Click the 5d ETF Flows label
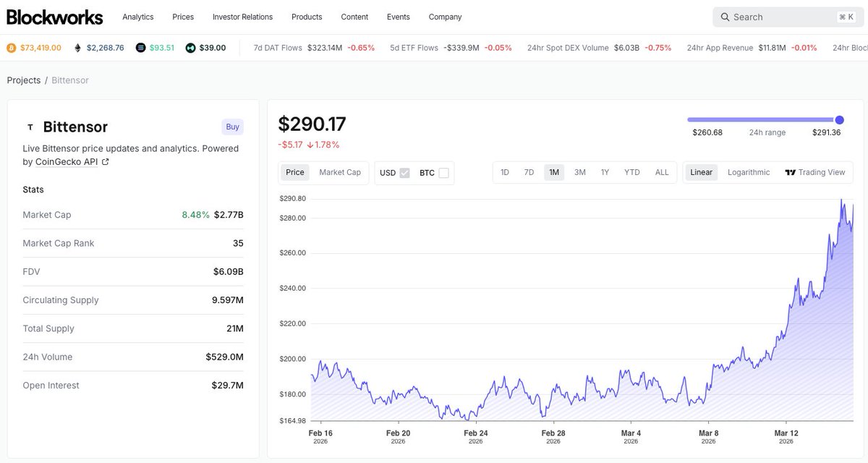Image resolution: width=868 pixels, height=463 pixels. [x=414, y=48]
